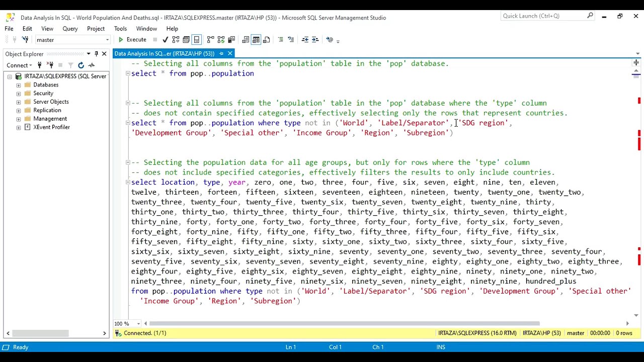The height and width of the screenshot is (362, 644).
Task: Open the 100 % zoom level dropdown
Action: pos(139,324)
